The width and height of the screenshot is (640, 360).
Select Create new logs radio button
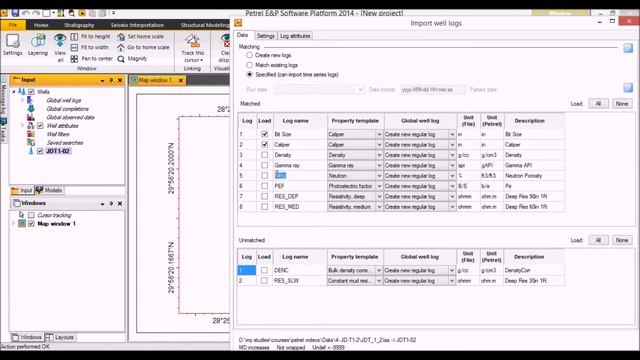(x=249, y=55)
